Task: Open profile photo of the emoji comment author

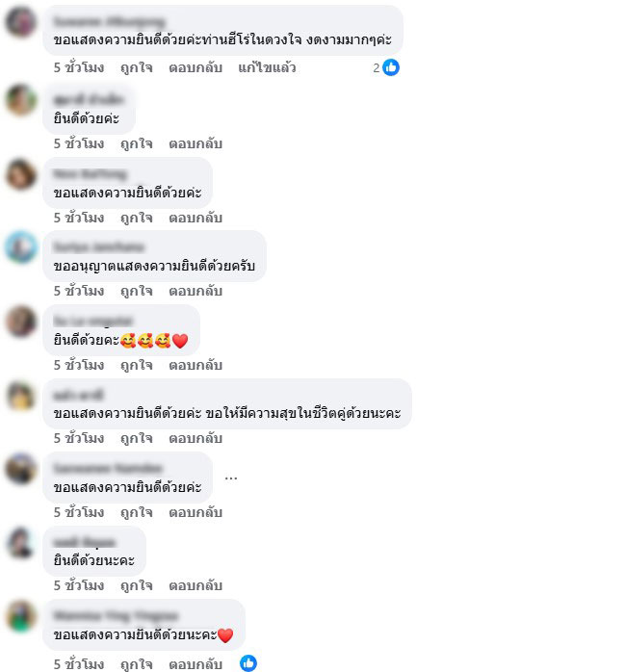Action: [20, 321]
